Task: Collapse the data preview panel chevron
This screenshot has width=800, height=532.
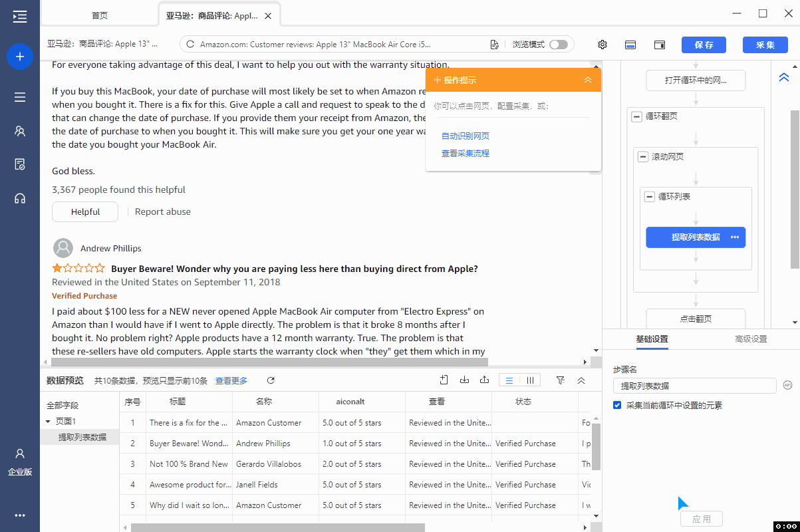Action: coord(581,380)
